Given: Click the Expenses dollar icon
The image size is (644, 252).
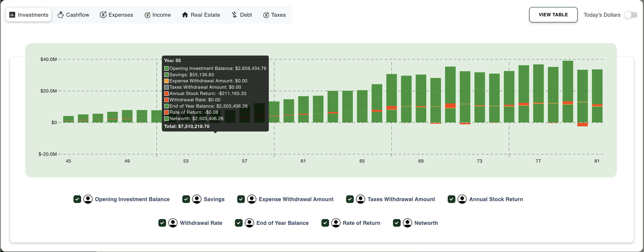Looking at the screenshot, I should [x=103, y=15].
